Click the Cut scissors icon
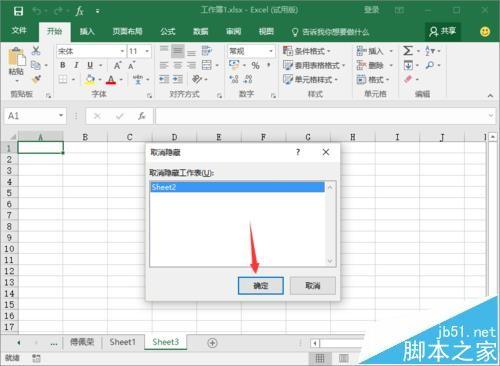The image size is (500, 366). [36, 51]
